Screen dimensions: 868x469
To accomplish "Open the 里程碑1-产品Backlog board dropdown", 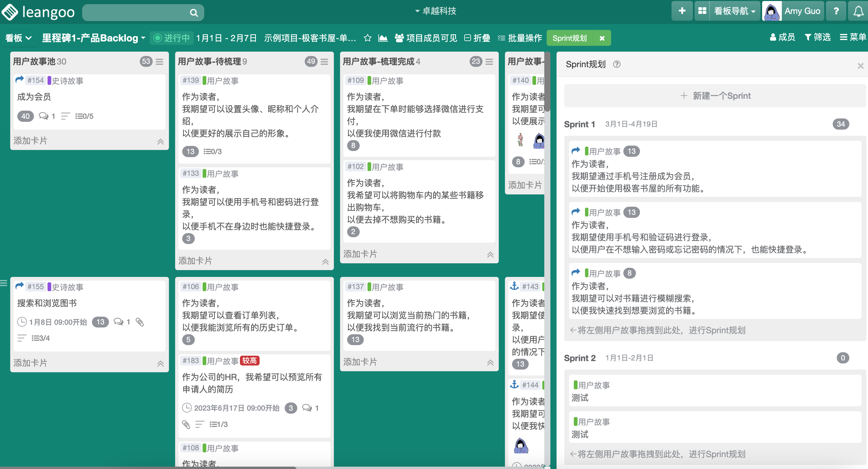I will (x=94, y=38).
